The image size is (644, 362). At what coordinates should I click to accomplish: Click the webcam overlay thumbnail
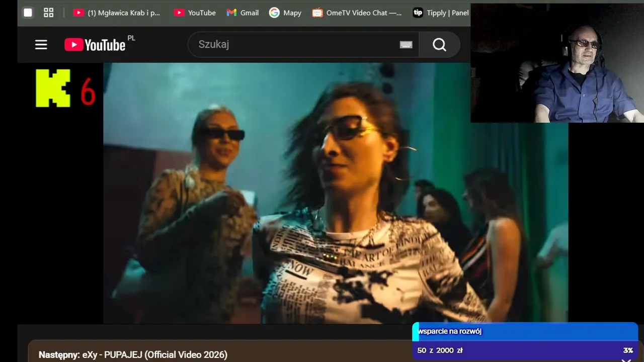[557, 63]
